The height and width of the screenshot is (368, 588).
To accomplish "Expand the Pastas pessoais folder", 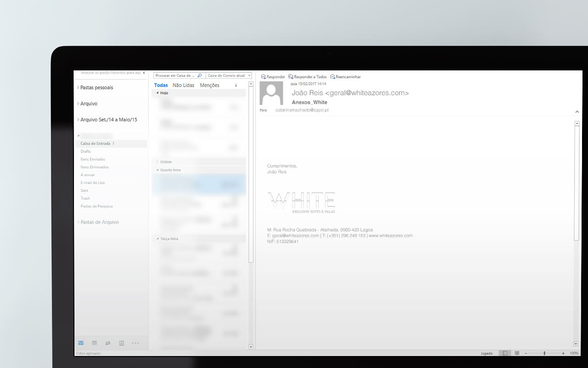I will [78, 87].
